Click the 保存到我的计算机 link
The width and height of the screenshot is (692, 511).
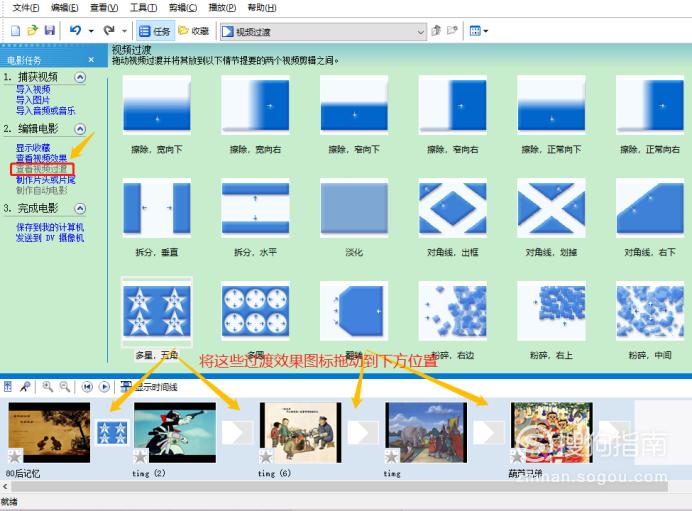50,227
